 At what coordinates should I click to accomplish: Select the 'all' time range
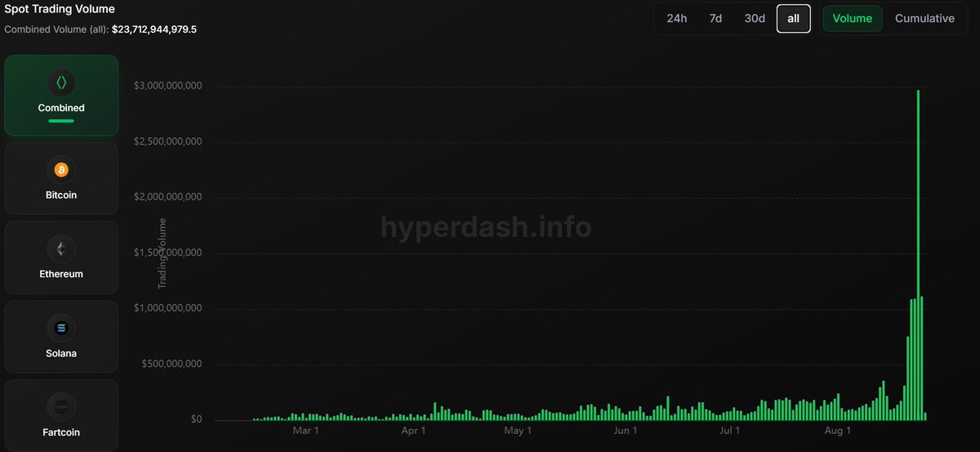point(794,18)
